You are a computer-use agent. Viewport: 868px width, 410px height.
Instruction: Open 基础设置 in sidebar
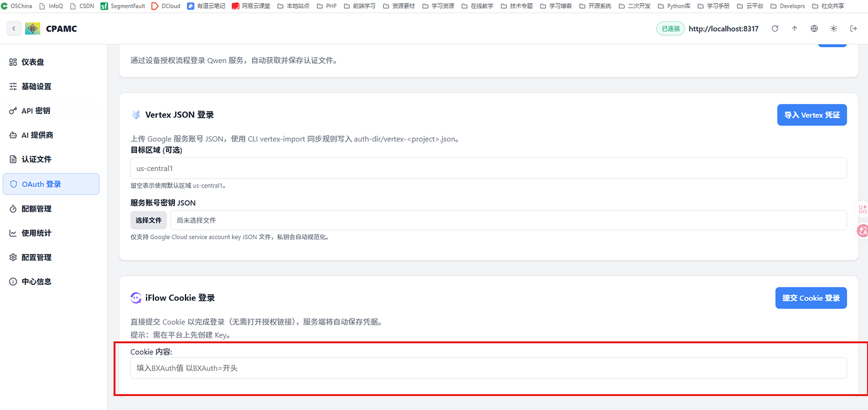coord(51,87)
